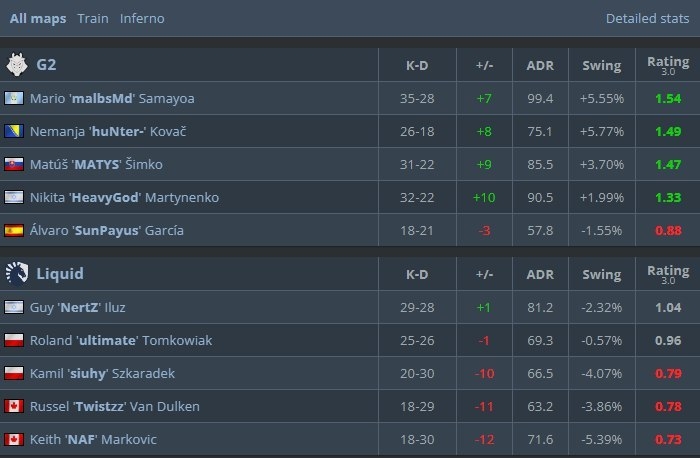Image resolution: width=700 pixels, height=458 pixels.
Task: Click huNter-'s Bosnia flag icon
Action: click(x=14, y=131)
